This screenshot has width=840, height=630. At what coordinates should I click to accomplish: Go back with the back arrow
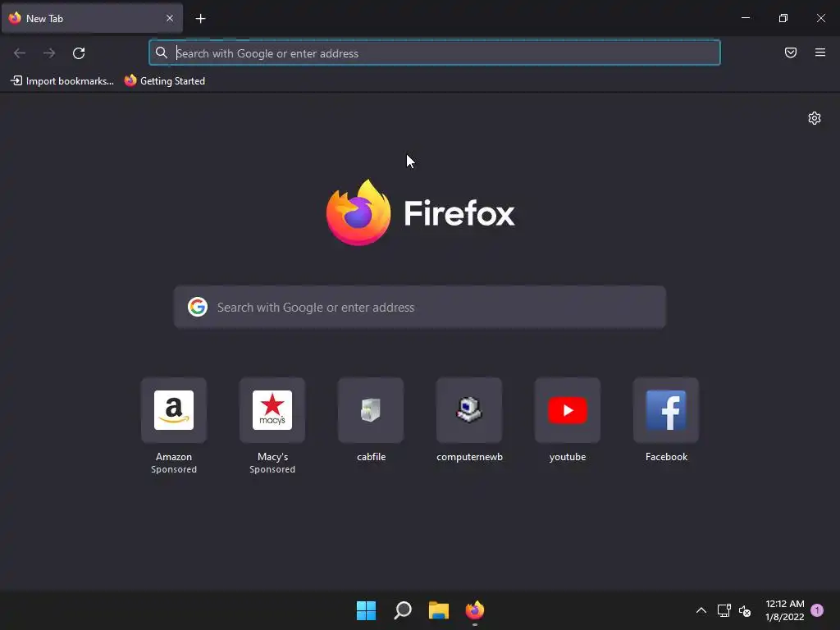(x=20, y=53)
